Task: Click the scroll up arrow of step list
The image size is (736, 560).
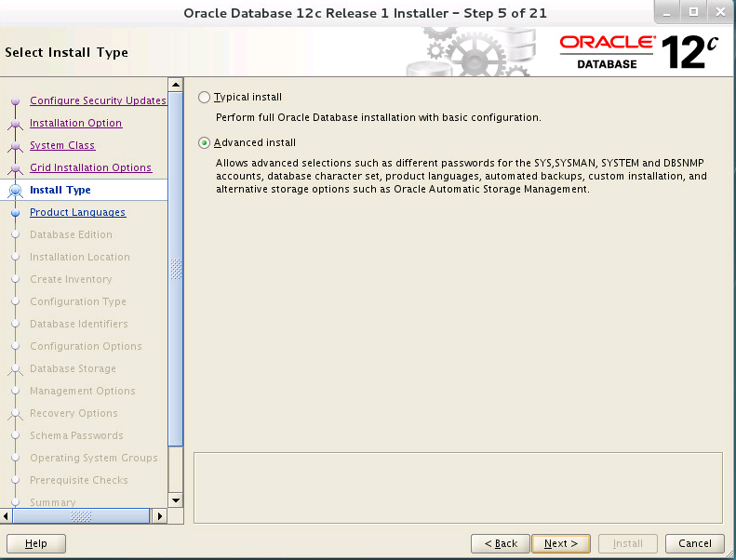Action: 176,85
